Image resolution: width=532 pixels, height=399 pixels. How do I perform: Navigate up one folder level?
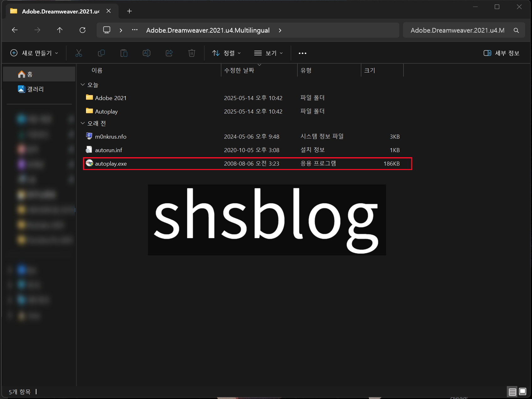click(60, 30)
